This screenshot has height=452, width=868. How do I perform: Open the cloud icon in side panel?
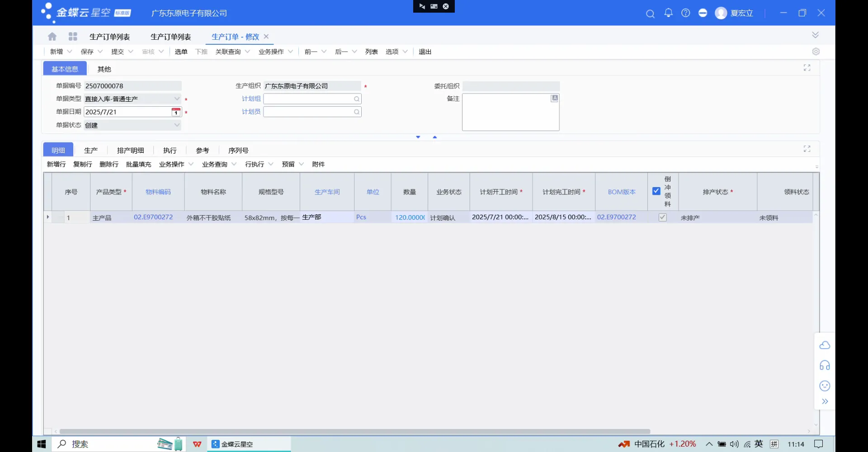click(x=825, y=345)
